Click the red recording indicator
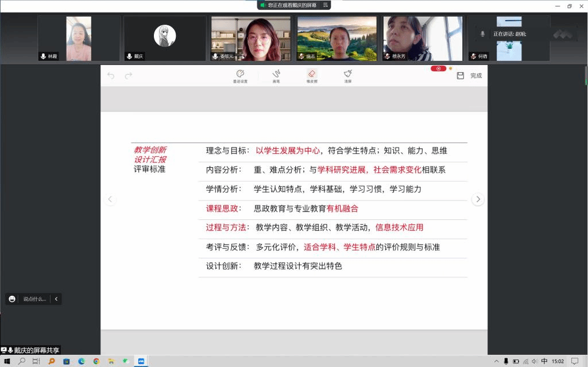Viewport: 588px width, 367px height. coord(438,68)
